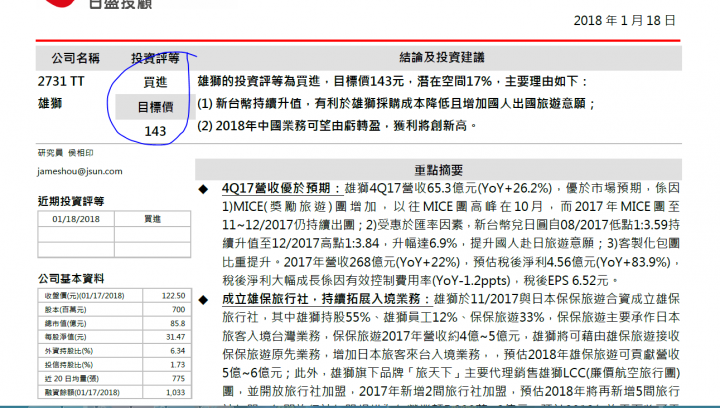
Task: Click the 融資餘額(01/17/2018) row label
Action: click(82, 392)
